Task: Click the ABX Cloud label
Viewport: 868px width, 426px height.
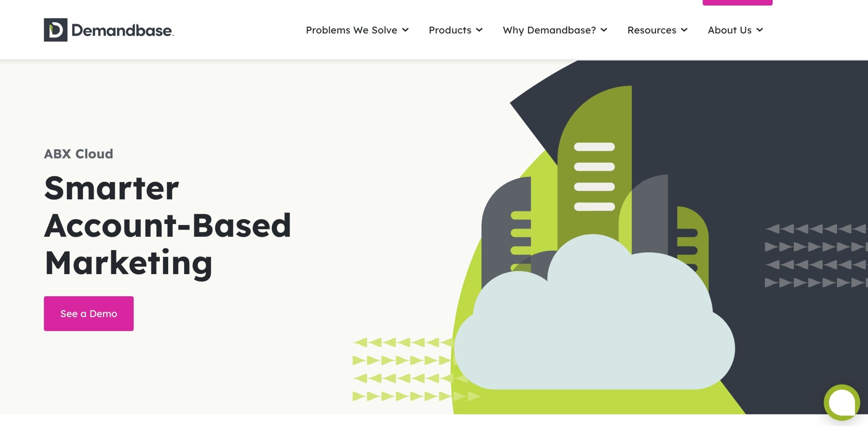Action: tap(78, 154)
